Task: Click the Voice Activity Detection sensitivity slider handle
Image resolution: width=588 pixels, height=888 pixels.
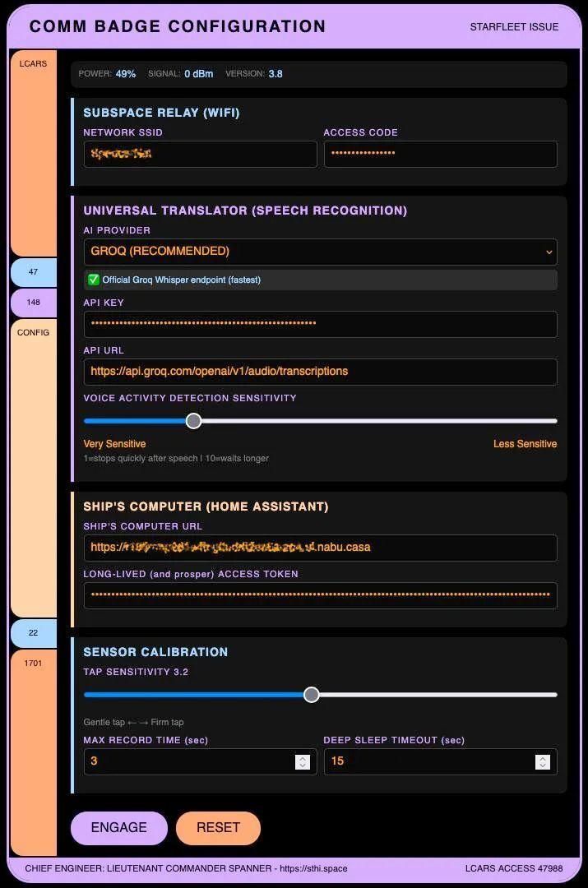Action: (194, 421)
